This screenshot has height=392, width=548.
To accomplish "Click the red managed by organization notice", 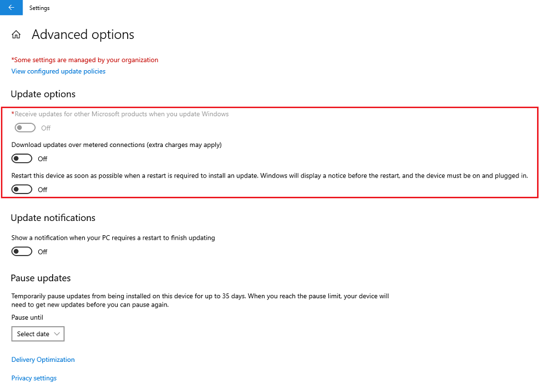I will pyautogui.click(x=85, y=60).
